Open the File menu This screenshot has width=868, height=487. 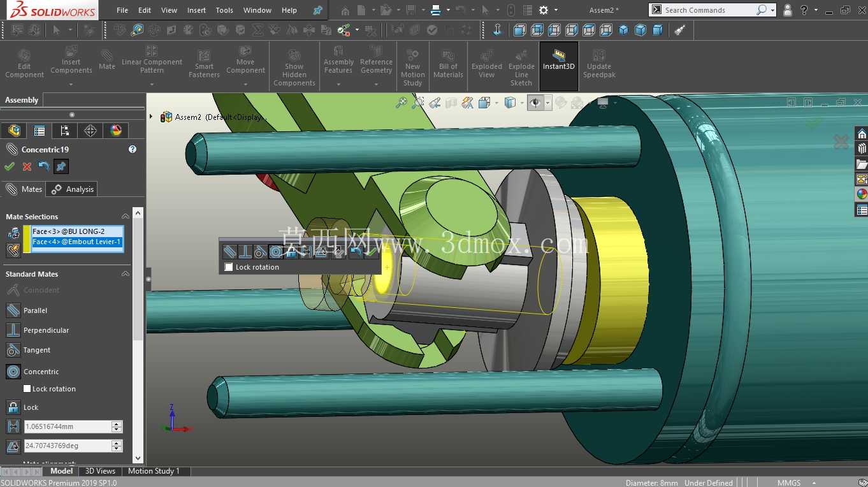click(122, 10)
